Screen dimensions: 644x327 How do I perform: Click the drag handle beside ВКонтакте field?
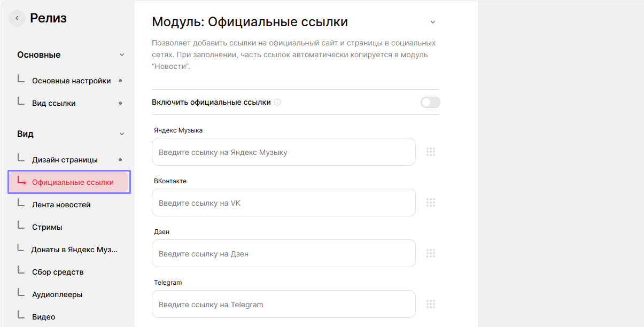click(x=431, y=203)
